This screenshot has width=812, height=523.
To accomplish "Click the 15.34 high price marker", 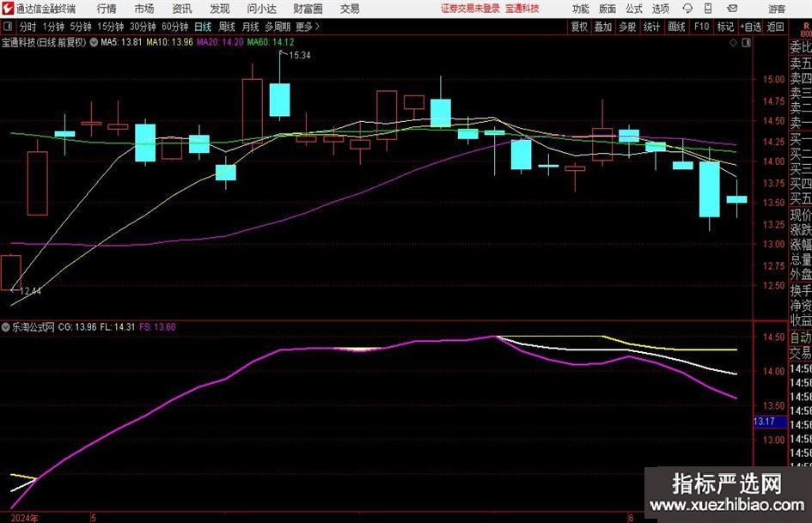I will pos(298,55).
